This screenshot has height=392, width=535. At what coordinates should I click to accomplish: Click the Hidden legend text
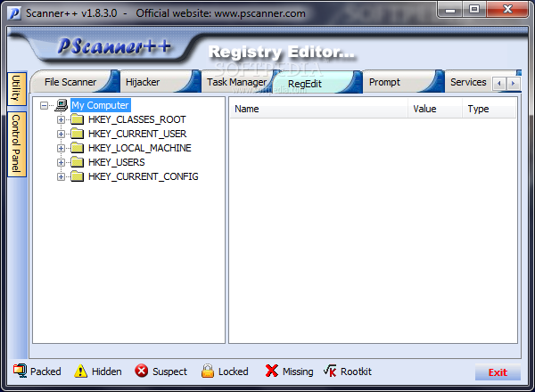(106, 372)
